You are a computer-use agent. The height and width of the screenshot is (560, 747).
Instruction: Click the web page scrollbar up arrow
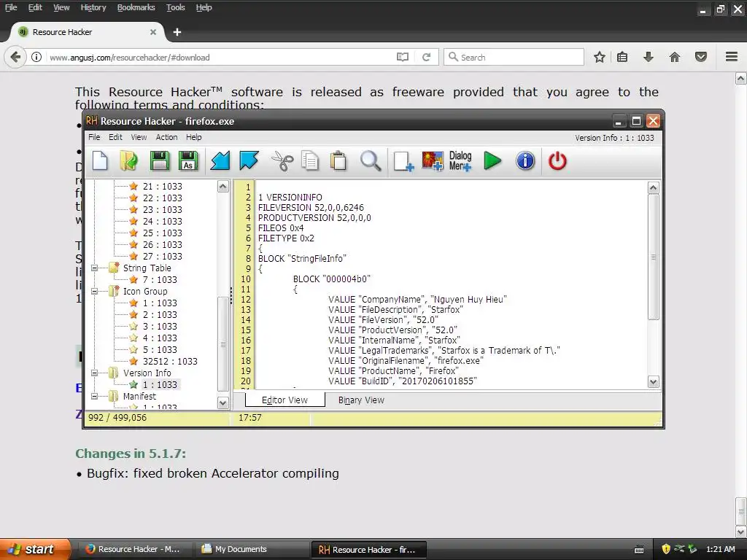tap(741, 78)
